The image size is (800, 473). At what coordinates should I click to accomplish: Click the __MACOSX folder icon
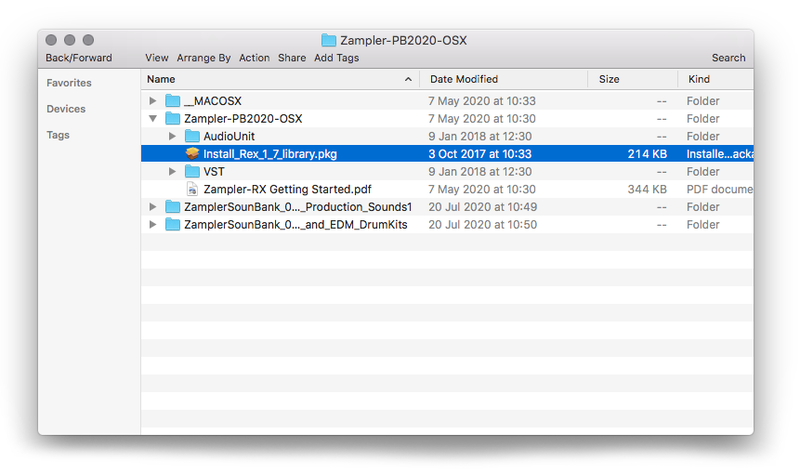(172, 101)
